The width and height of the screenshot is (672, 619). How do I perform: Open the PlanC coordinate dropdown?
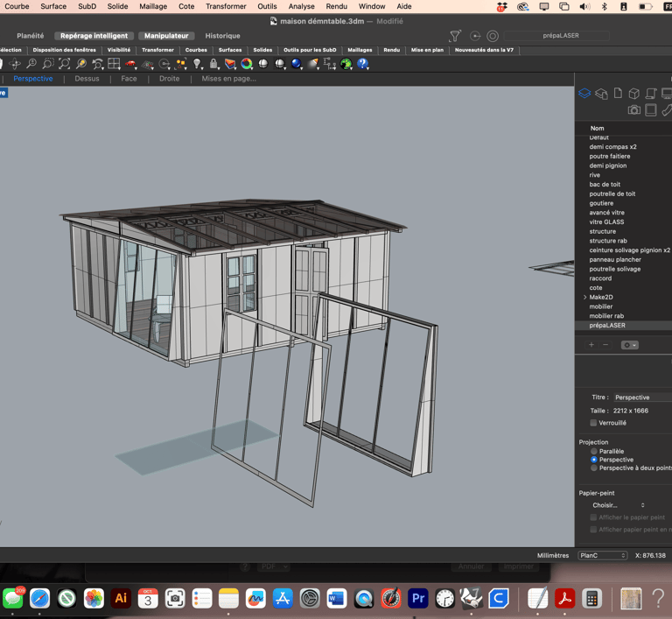pyautogui.click(x=603, y=555)
